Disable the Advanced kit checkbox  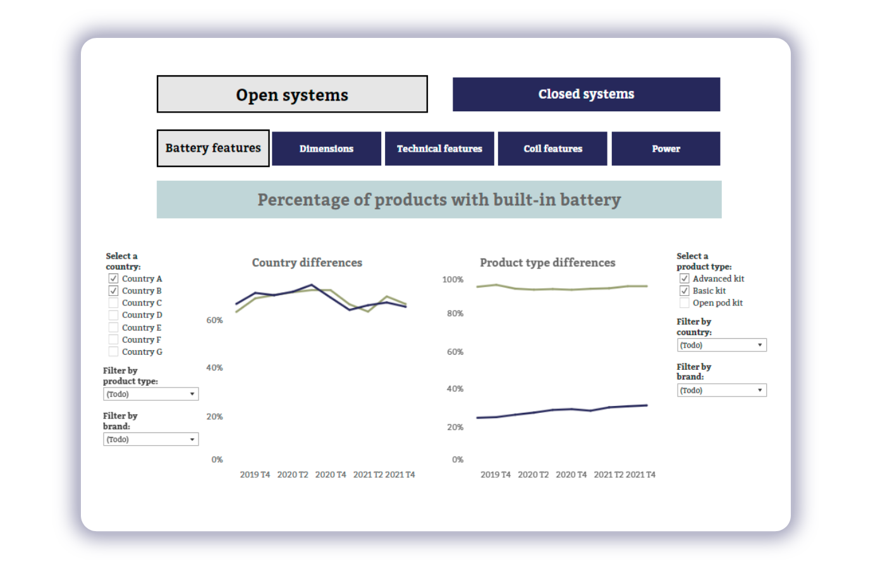(x=684, y=278)
